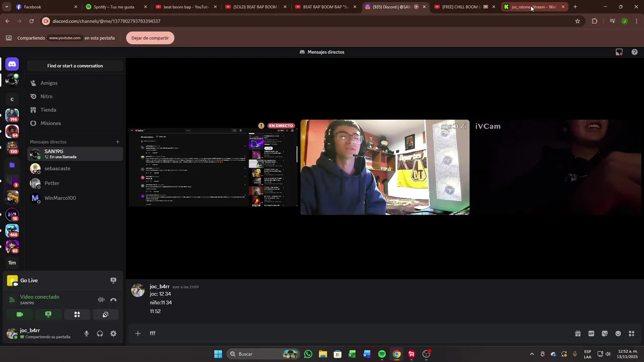Open Misiones in sidebar
644x362 pixels.
(x=75, y=123)
